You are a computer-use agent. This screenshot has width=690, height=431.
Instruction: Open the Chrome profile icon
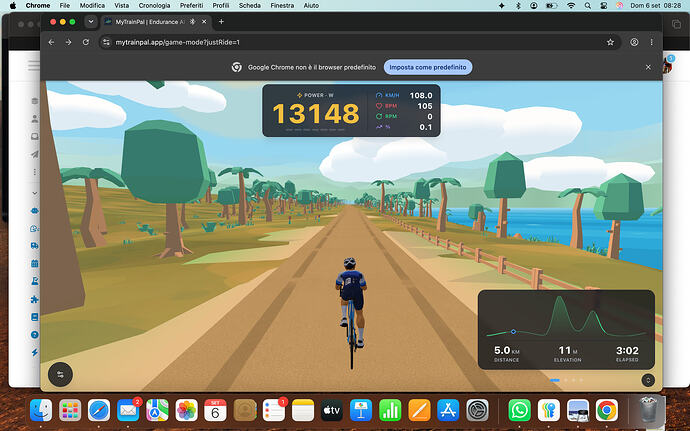(634, 42)
